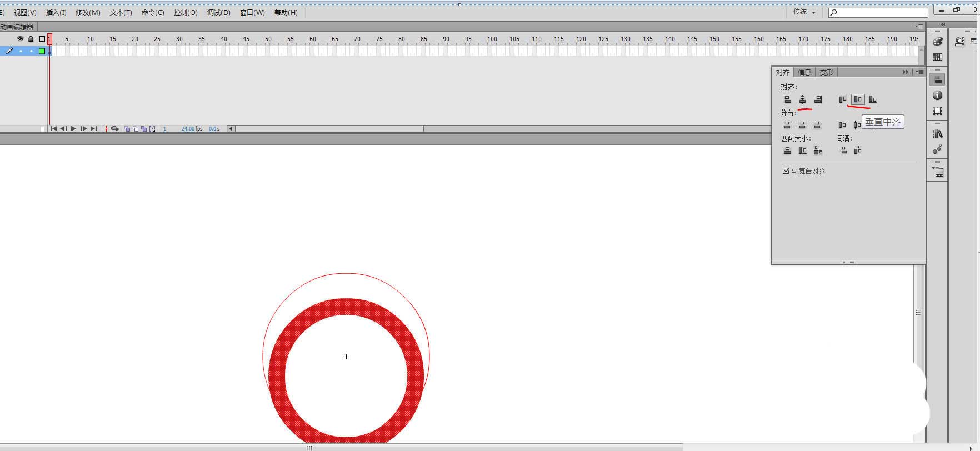Screen dimensions: 980x451
Task: Open the Info panel dock icon
Action: pos(938,96)
